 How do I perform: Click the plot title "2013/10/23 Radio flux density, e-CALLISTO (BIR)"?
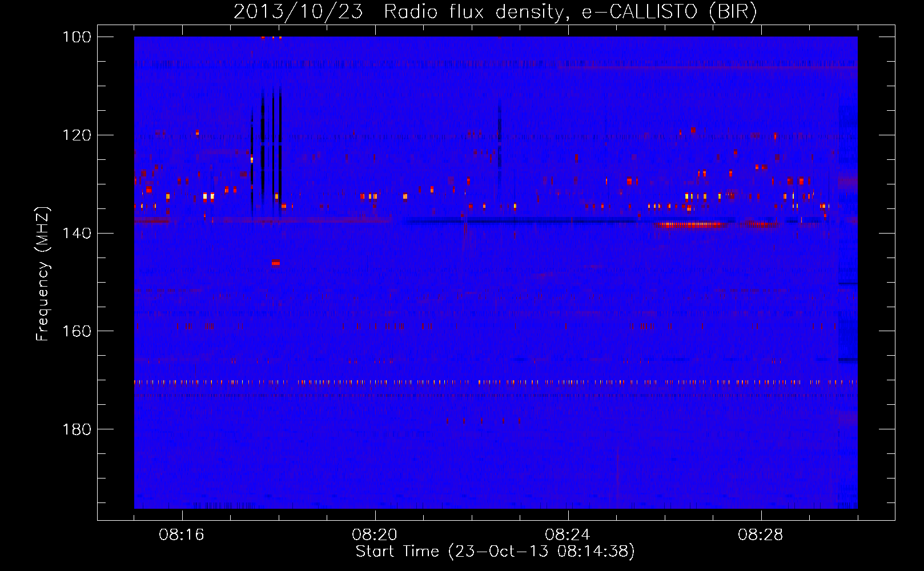pyautogui.click(x=495, y=11)
